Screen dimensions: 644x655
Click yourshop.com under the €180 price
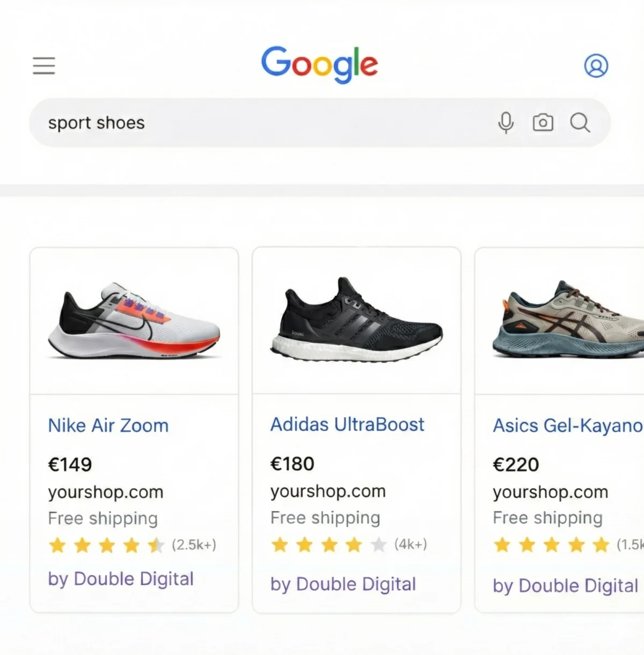point(328,491)
